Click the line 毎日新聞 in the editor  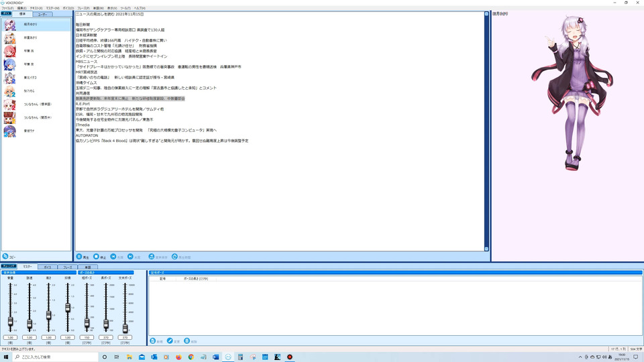click(x=83, y=25)
